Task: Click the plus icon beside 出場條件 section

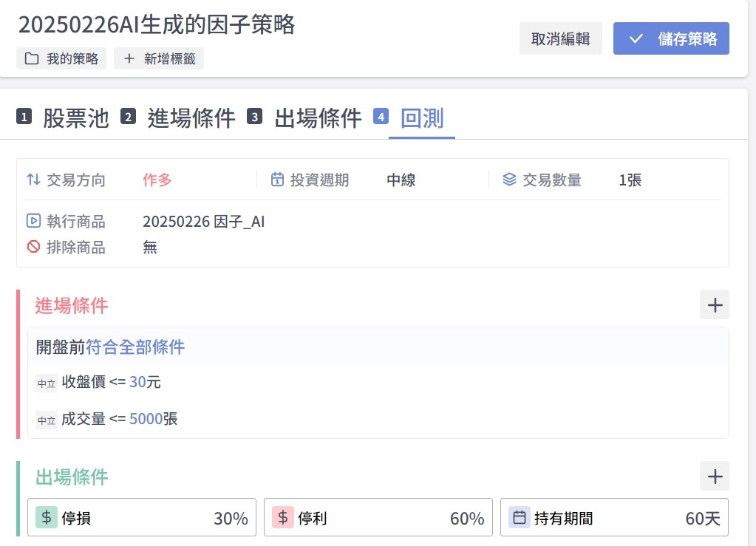Action: 714,477
